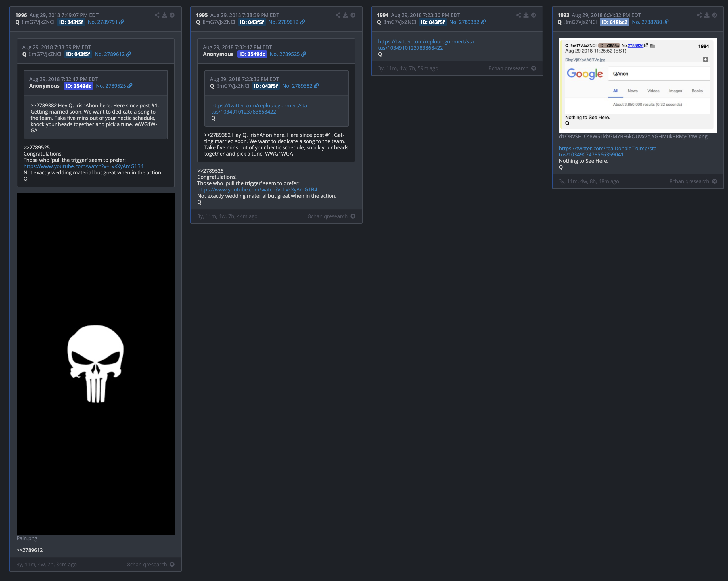Click the chain link icon beside No. 2788780
Screen dimensions: 728x581
[x=666, y=22]
